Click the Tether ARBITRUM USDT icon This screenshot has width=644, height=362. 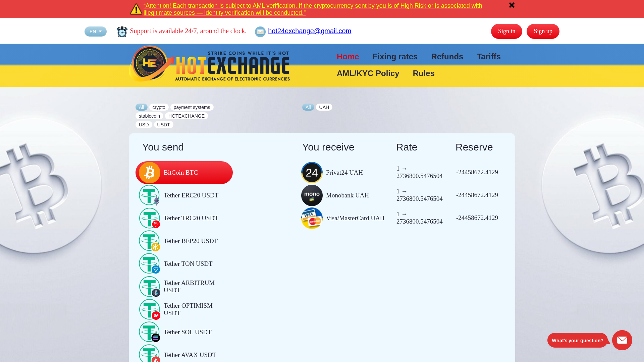[150, 287]
